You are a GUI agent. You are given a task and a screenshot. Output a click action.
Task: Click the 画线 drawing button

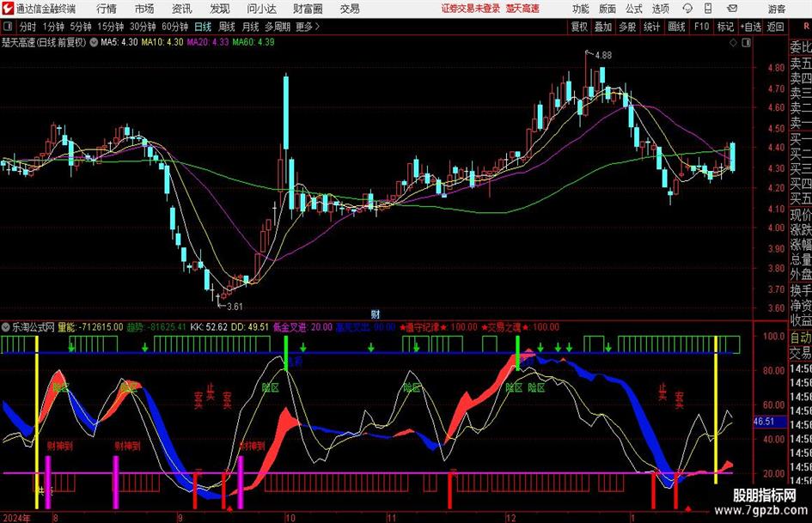click(x=676, y=27)
